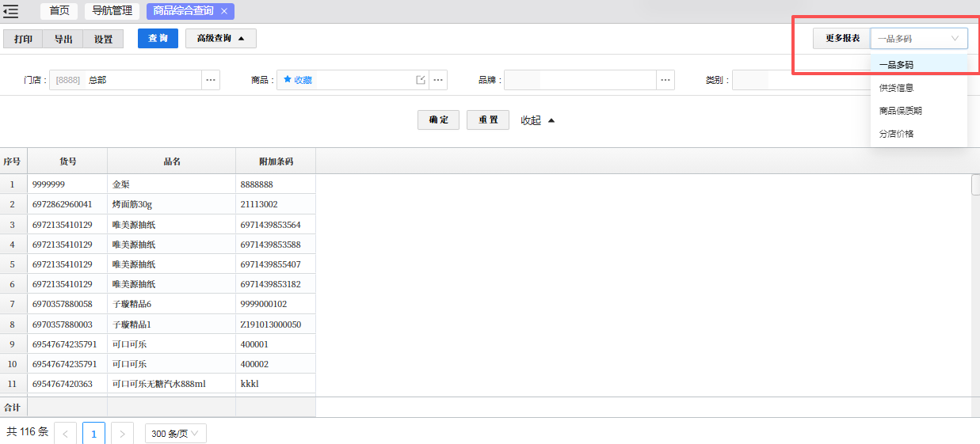Click the 类别 input field
Screen dimensions: 980x444
click(x=800, y=80)
